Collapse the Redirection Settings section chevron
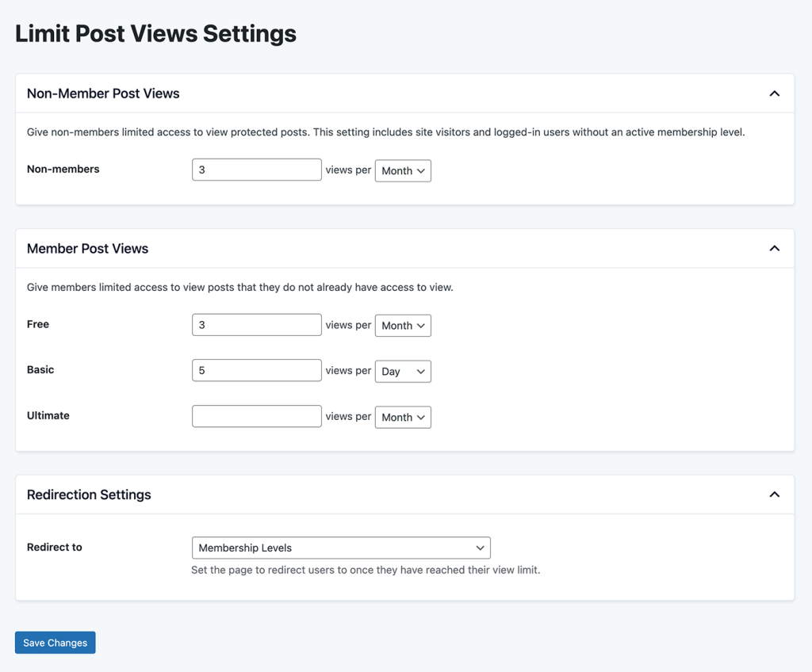The height and width of the screenshot is (672, 812). pos(775,494)
